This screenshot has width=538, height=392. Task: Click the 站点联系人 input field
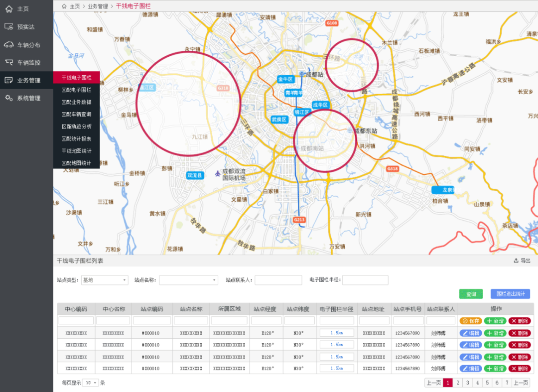(278, 280)
